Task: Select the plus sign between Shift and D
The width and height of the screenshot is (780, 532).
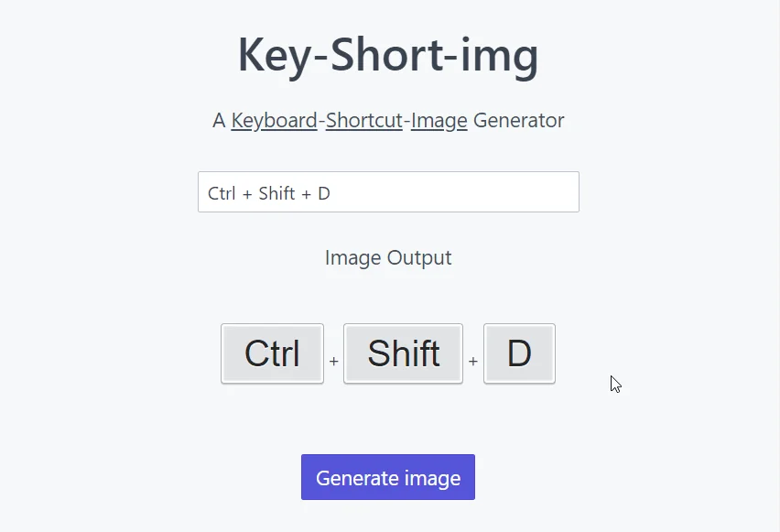Action: click(x=473, y=362)
